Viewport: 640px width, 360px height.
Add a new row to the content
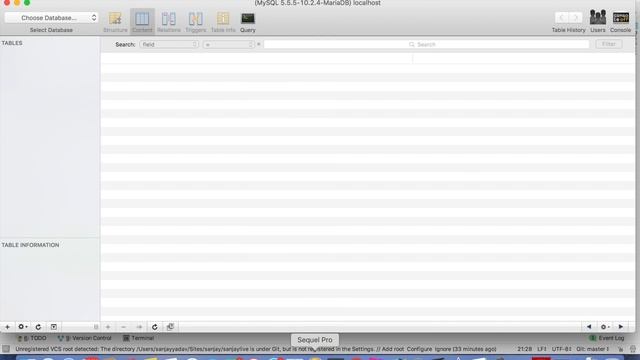108,327
